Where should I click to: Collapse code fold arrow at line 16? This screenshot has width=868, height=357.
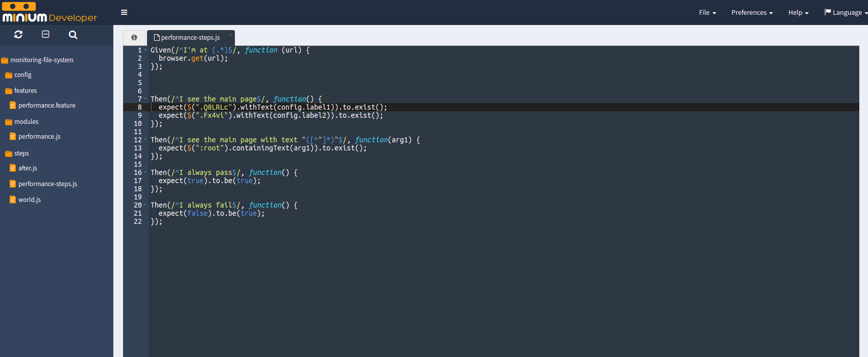click(146, 172)
